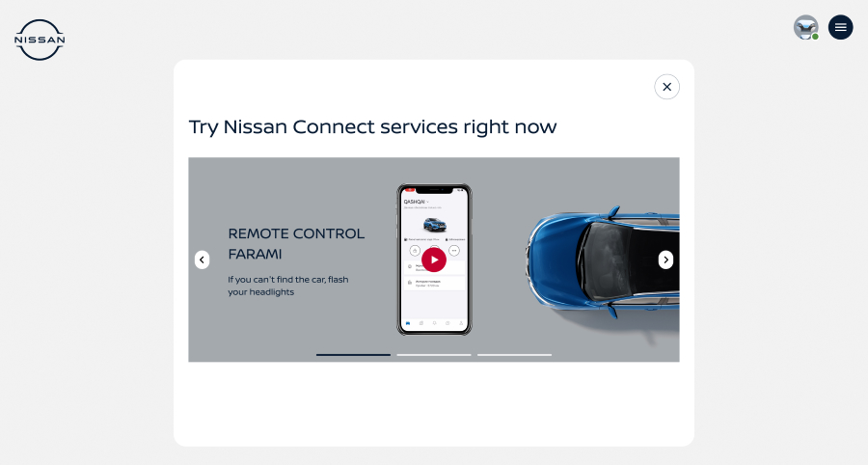Viewport: 868px width, 465px height.
Task: Open the hamburger main menu
Action: click(840, 27)
